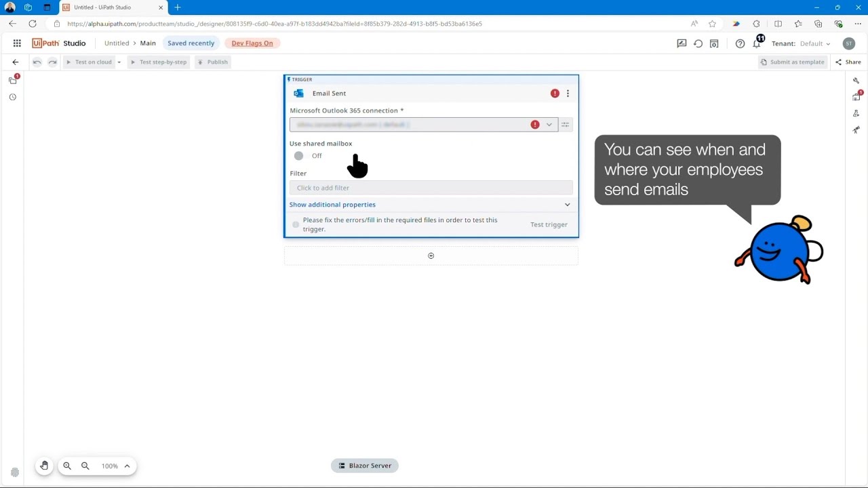The height and width of the screenshot is (488, 868).
Task: Open a new browser tab
Action: 178,7
